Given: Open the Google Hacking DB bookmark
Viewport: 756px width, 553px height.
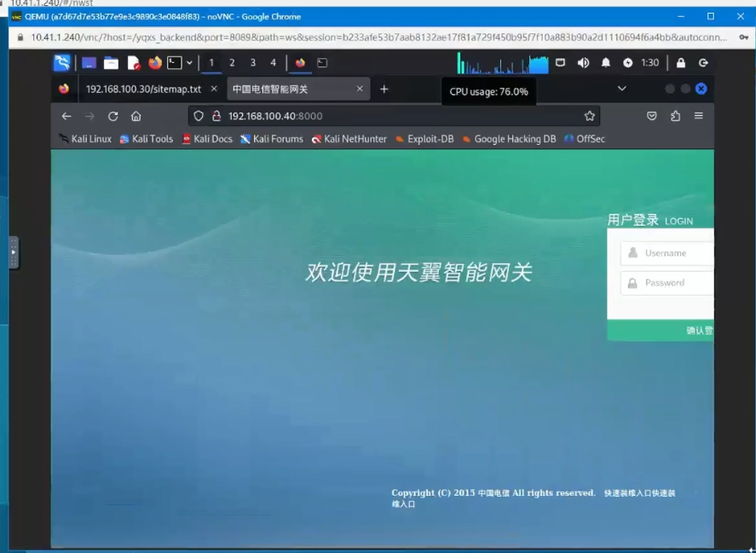Looking at the screenshot, I should pyautogui.click(x=509, y=140).
